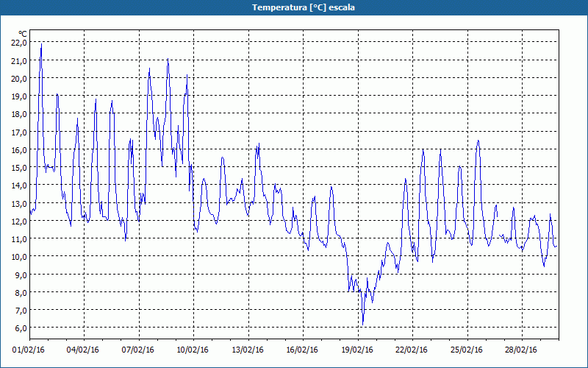Click the 'Temperatura [°C] escala' title bar
The height and width of the screenshot is (368, 588).
pyautogui.click(x=294, y=7)
